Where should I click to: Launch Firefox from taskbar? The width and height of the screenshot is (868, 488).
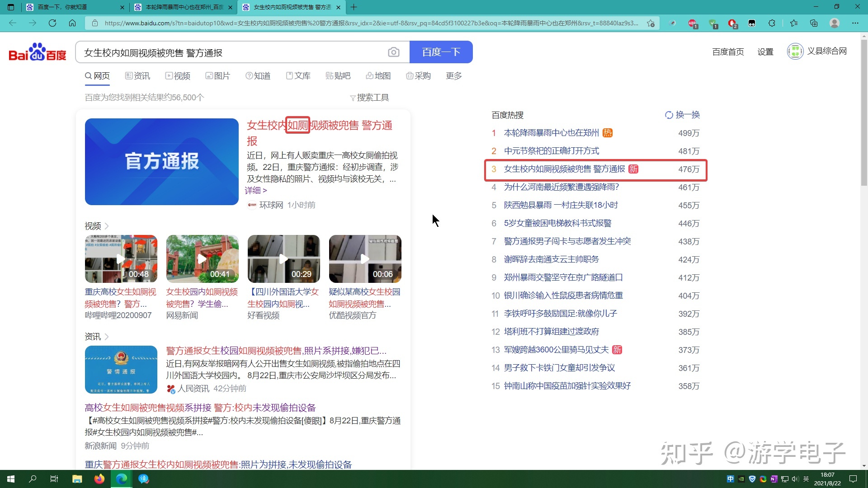[99, 479]
